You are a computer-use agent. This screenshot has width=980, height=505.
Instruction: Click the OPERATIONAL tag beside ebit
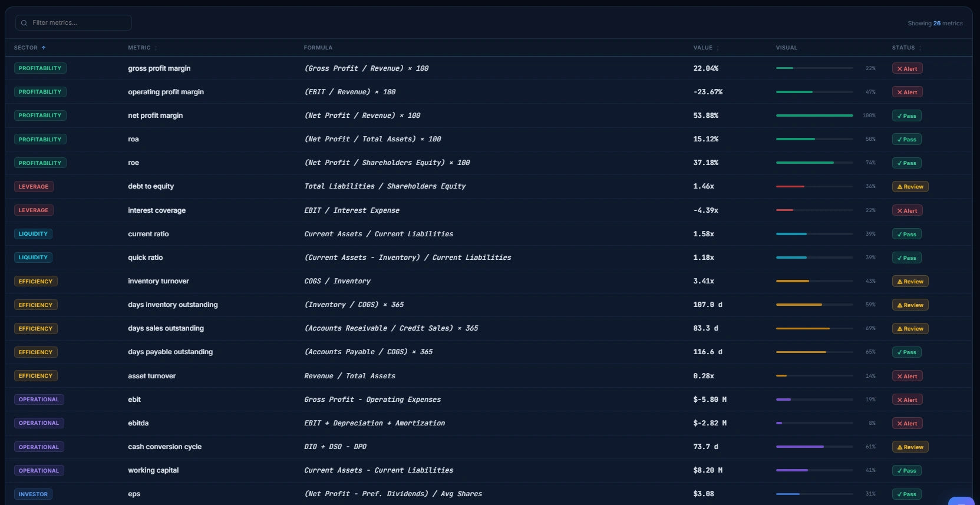click(x=39, y=400)
